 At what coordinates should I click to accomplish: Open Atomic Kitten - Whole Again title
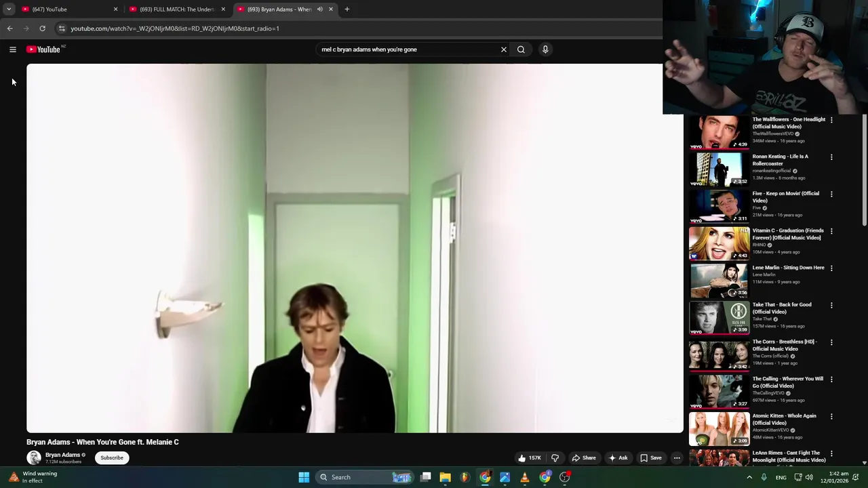(x=784, y=419)
